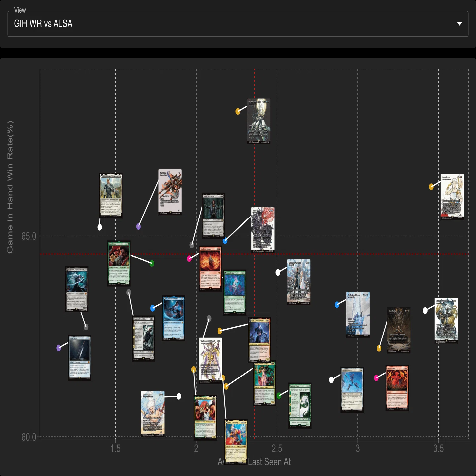Open the View dropdown showing GIH WR vs ALSA
The height and width of the screenshot is (476, 476).
point(238,24)
